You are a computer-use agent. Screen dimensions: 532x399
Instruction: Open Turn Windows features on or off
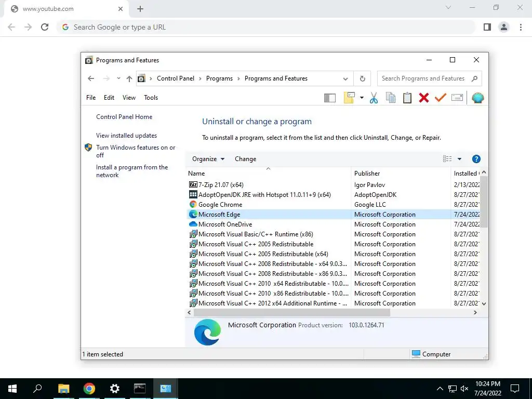[136, 151]
